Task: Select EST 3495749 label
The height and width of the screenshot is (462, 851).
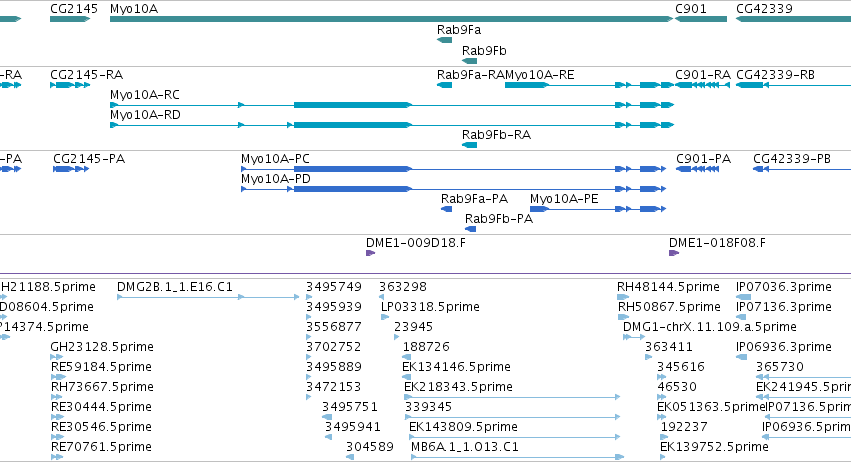Action: pyautogui.click(x=334, y=287)
